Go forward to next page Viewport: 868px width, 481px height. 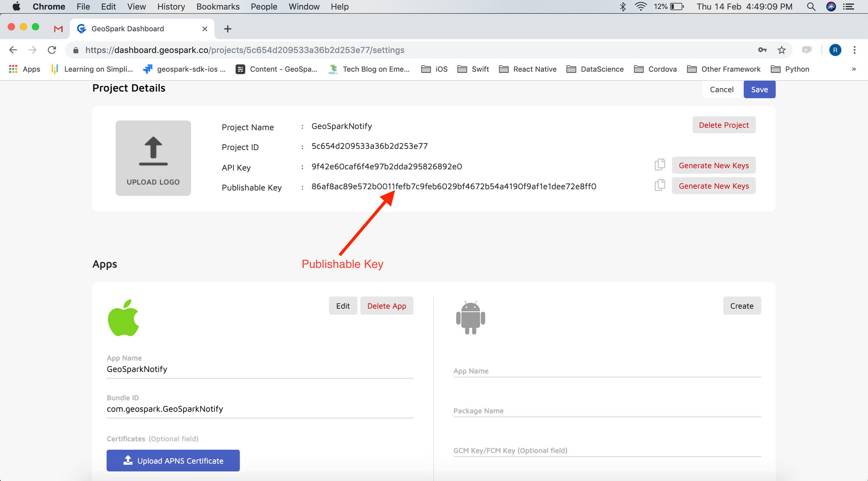[33, 50]
